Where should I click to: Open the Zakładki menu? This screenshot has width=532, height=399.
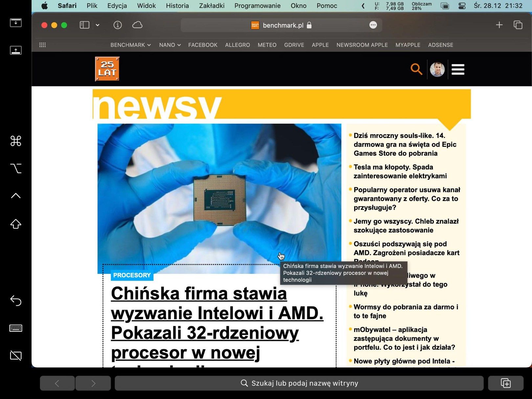pyautogui.click(x=212, y=6)
